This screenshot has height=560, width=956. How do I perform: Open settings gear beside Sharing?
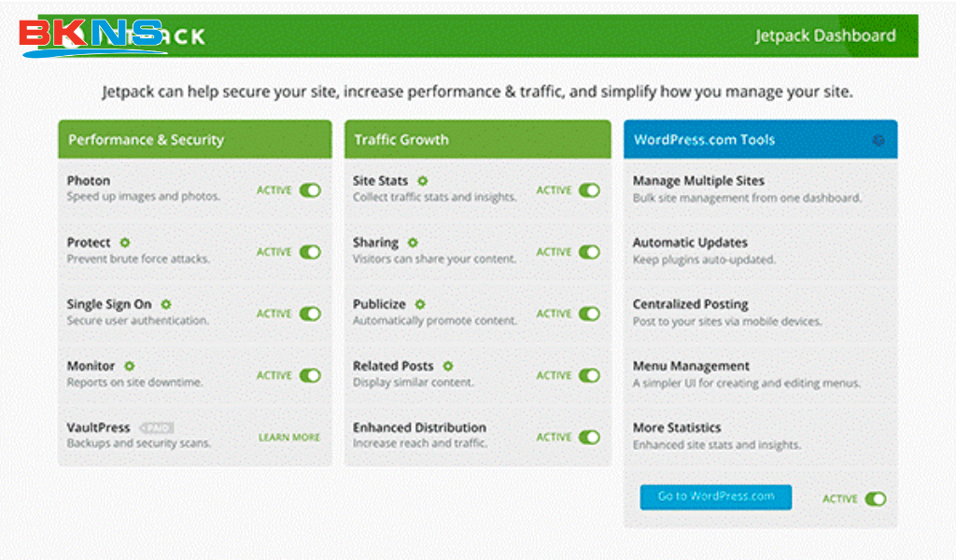(413, 243)
